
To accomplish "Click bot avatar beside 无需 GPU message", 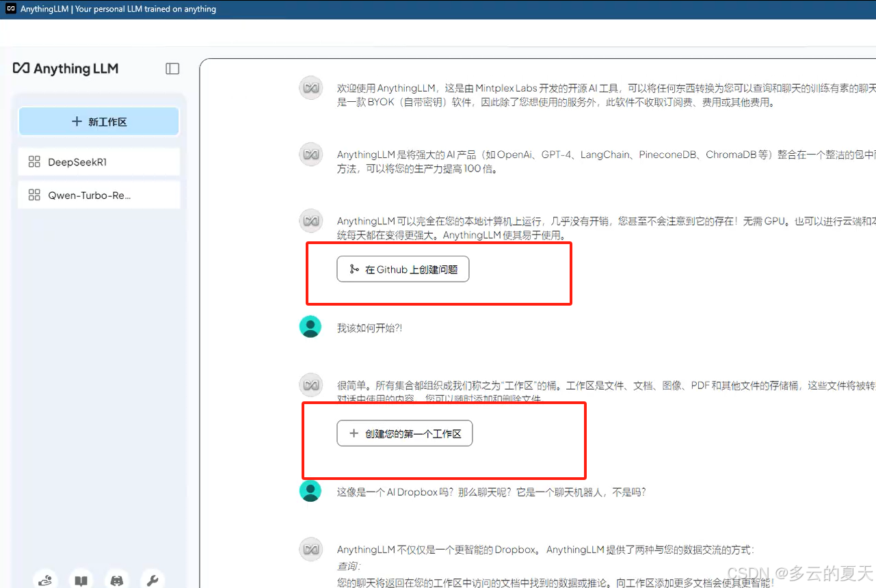I will (311, 221).
